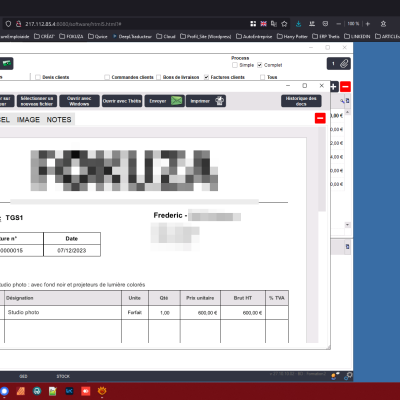The width and height of the screenshot is (400, 400).
Task: Open the DeepL Traducteur bookmark
Action: click(132, 36)
